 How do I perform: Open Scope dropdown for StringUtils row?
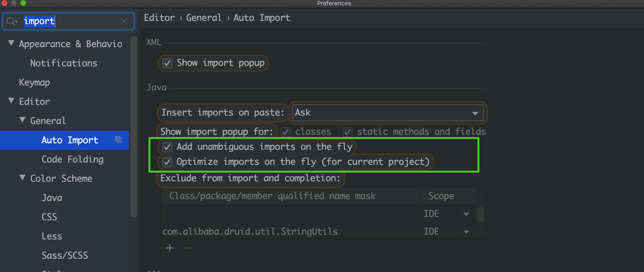coord(466,232)
